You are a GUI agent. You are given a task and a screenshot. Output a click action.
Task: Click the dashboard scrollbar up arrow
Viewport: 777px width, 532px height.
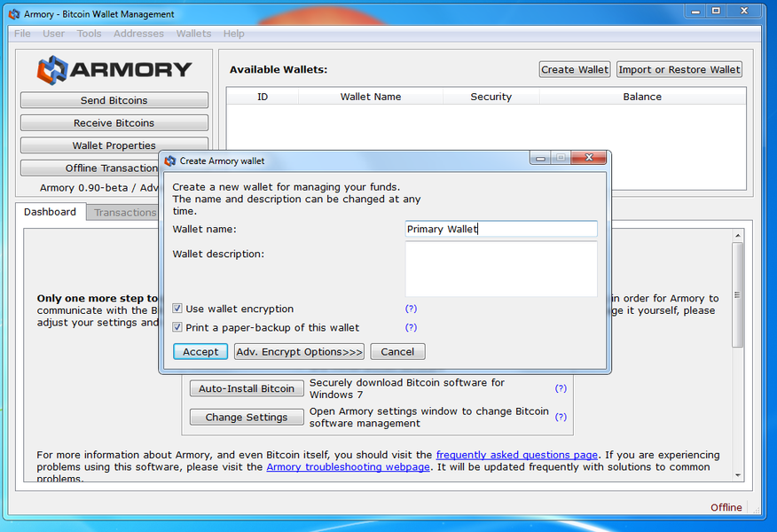[737, 236]
